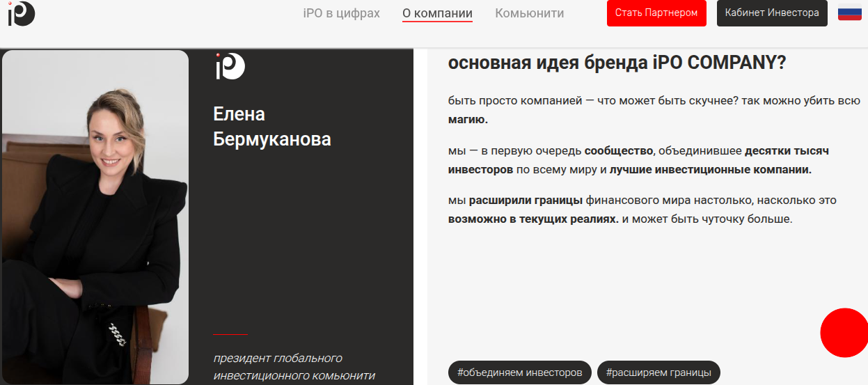Click the iPO logo in the header
The width and height of the screenshot is (868, 385).
tap(21, 13)
